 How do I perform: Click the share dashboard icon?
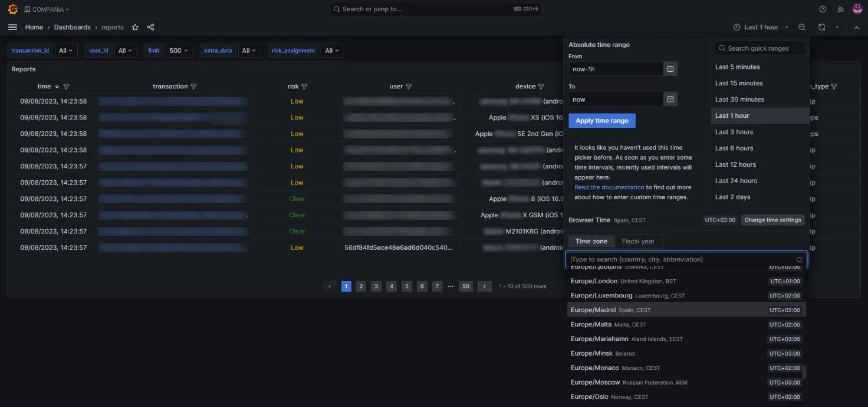pos(150,27)
